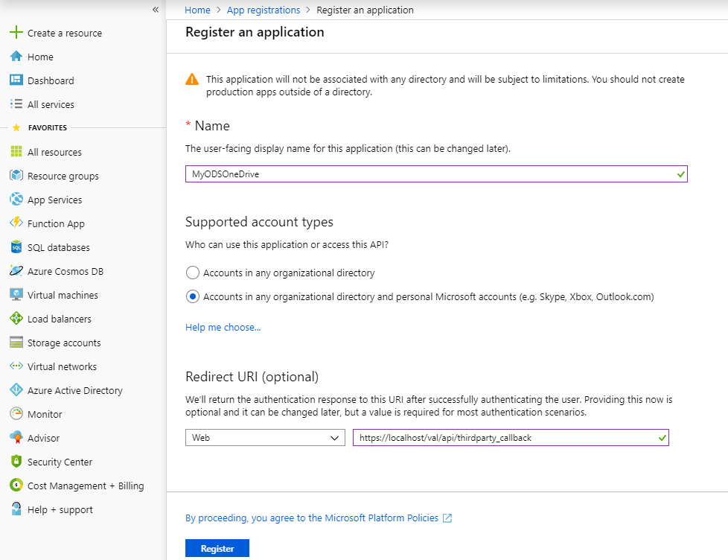
Task: Open the Web platform type dropdown
Action: pos(265,438)
